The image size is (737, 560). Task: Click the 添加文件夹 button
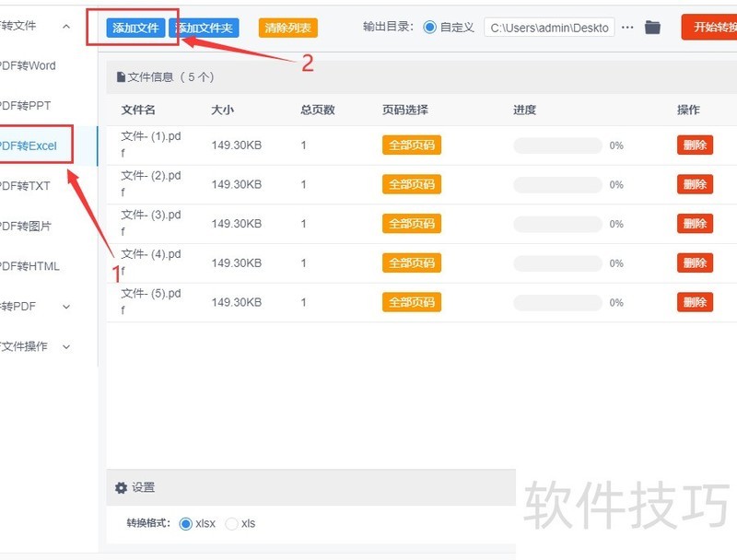point(204,28)
